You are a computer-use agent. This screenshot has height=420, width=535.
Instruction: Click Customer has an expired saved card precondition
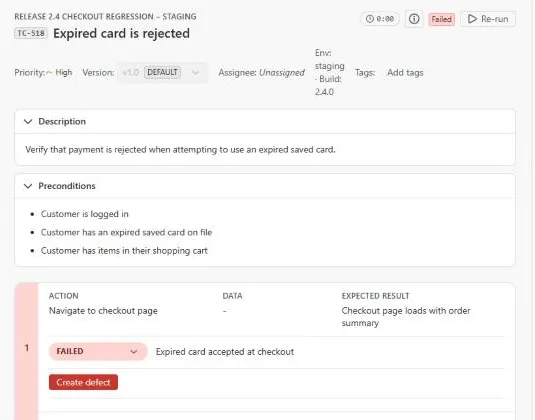tap(127, 232)
